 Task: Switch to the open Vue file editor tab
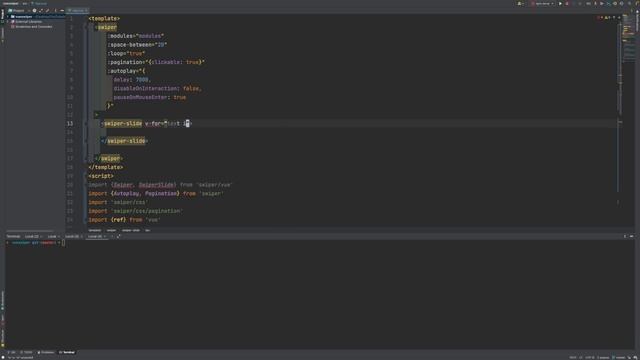click(x=78, y=11)
